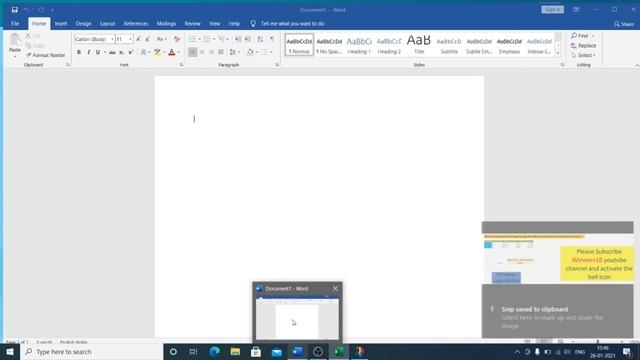
Task: Click the Windows search box
Action: 92,351
